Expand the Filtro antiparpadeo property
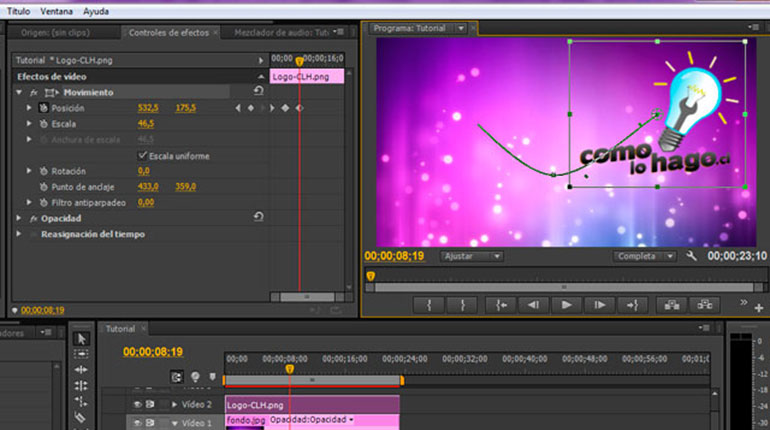 (x=28, y=202)
